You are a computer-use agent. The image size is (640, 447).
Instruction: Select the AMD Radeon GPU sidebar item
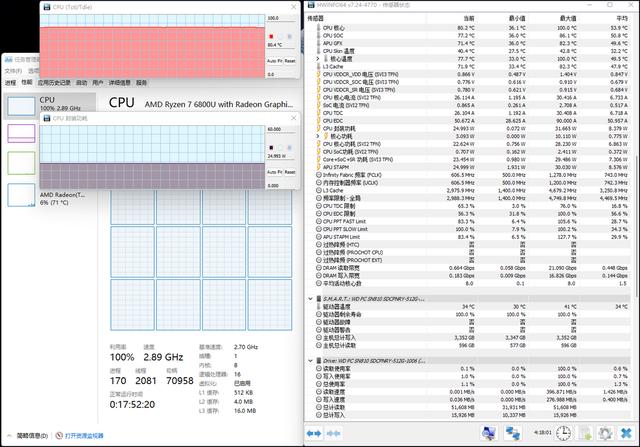pos(50,195)
